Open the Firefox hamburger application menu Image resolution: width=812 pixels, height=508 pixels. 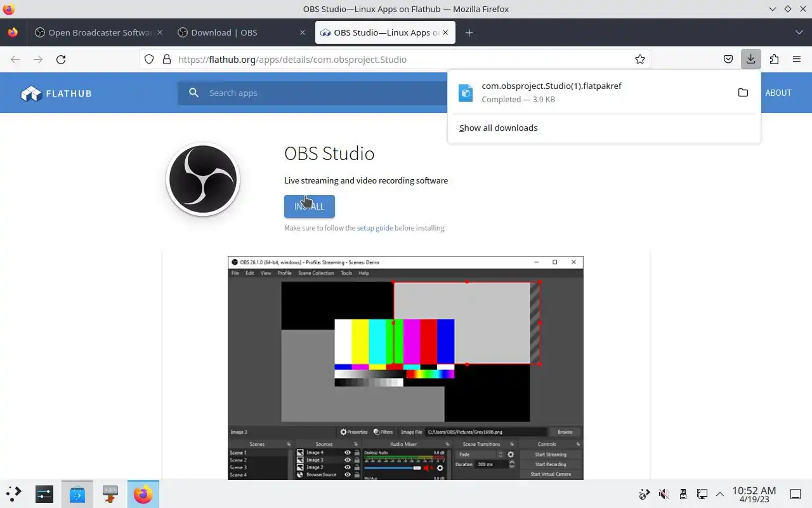[797, 59]
